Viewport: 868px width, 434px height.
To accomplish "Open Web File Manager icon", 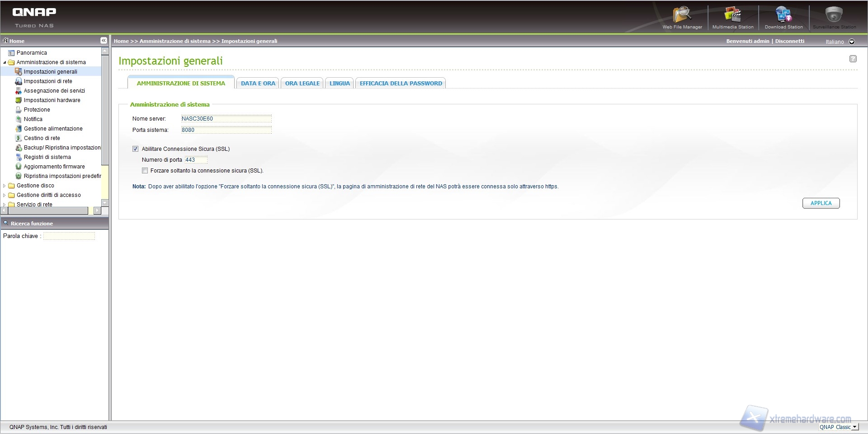I will [682, 16].
